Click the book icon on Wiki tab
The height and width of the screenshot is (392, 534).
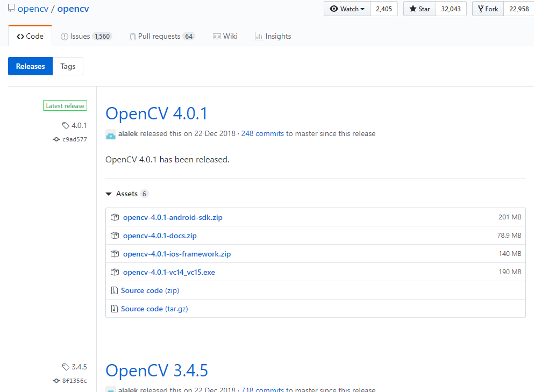217,37
